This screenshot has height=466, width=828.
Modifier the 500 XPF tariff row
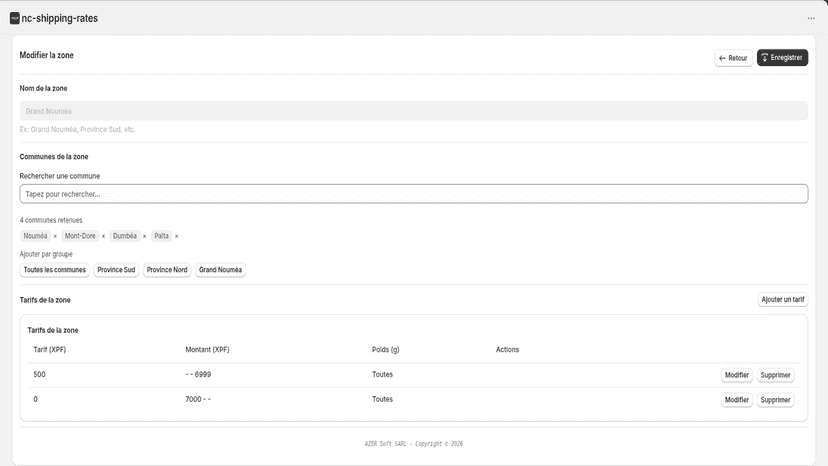click(737, 375)
